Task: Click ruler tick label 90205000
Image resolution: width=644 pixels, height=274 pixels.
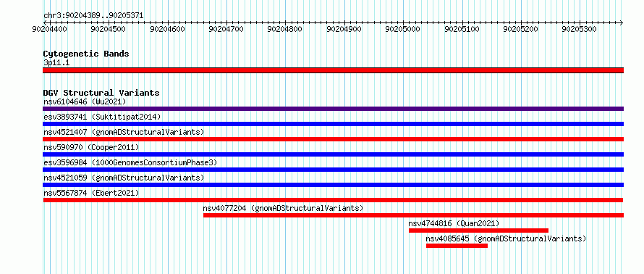Action: coord(403,29)
